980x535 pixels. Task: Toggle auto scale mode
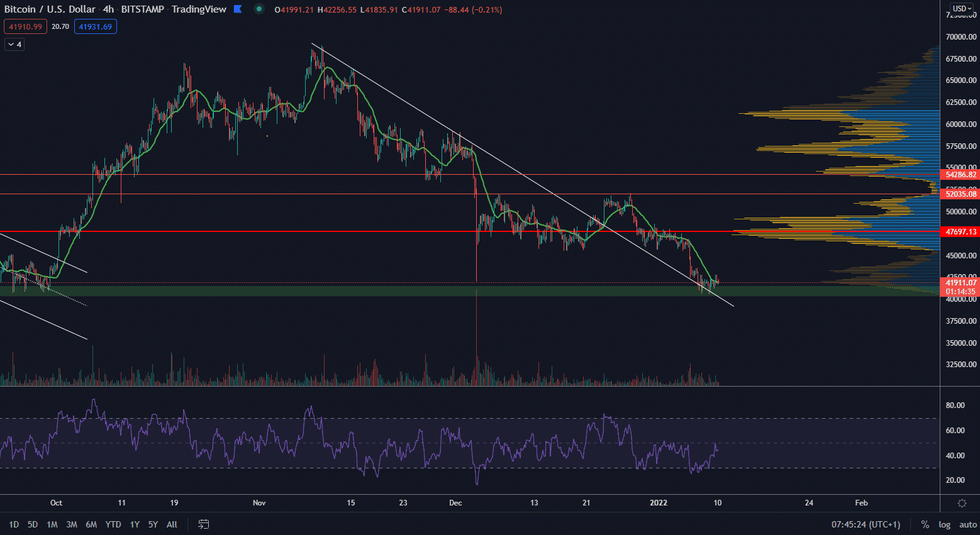tap(967, 524)
